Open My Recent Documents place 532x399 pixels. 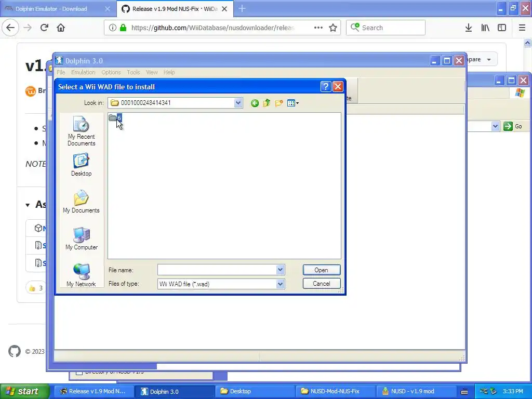tap(81, 131)
